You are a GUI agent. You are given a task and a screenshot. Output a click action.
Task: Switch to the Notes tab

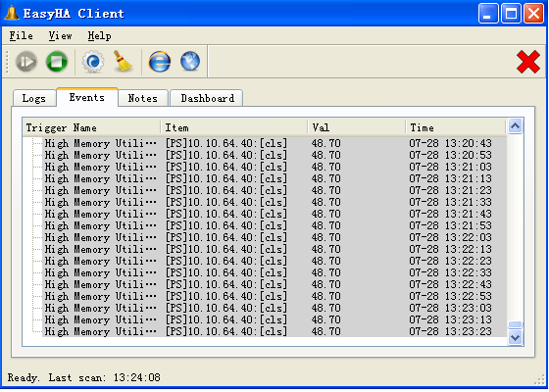coord(143,98)
